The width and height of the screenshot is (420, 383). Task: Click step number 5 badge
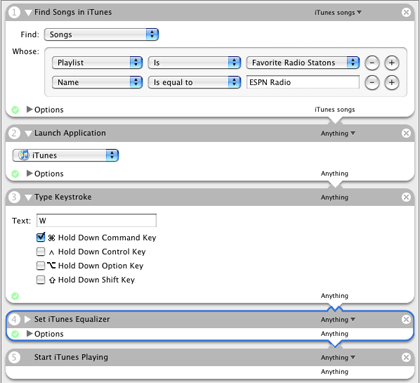(x=14, y=357)
